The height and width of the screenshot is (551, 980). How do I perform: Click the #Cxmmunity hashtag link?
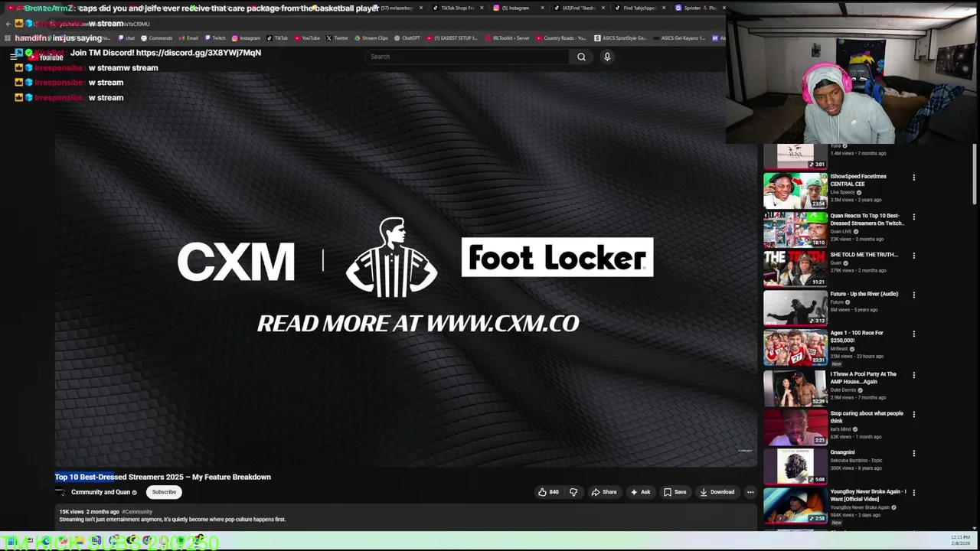coord(137,511)
